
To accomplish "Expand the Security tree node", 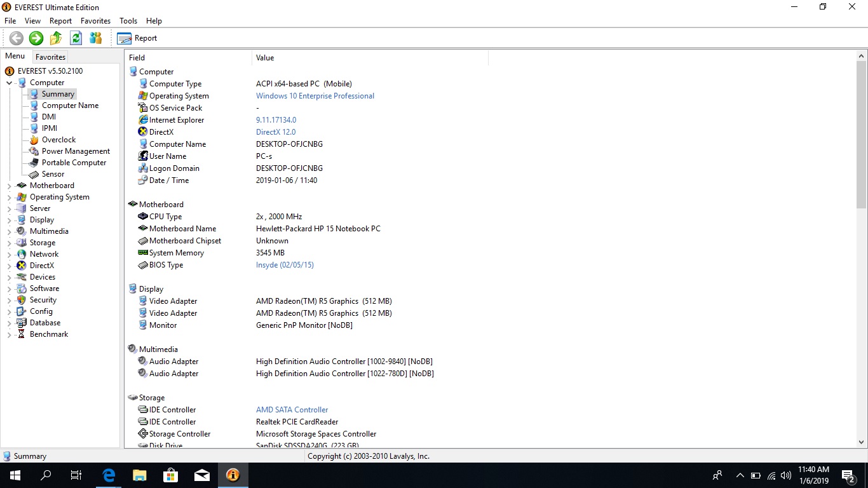I will 9,300.
